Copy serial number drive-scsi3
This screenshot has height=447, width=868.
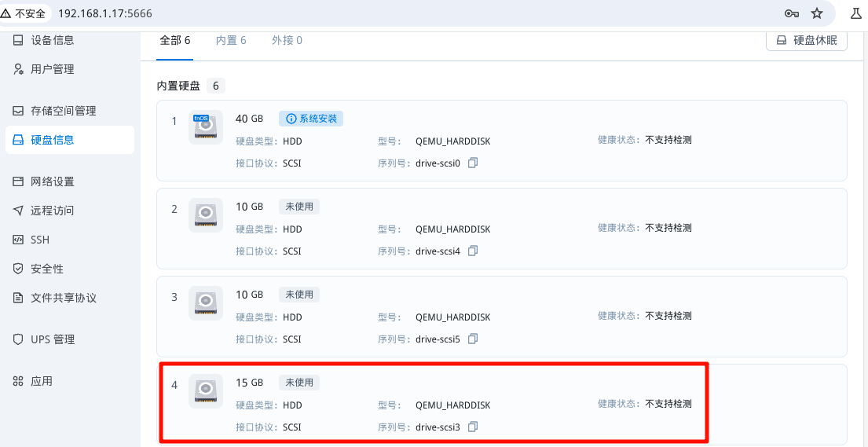pos(472,427)
